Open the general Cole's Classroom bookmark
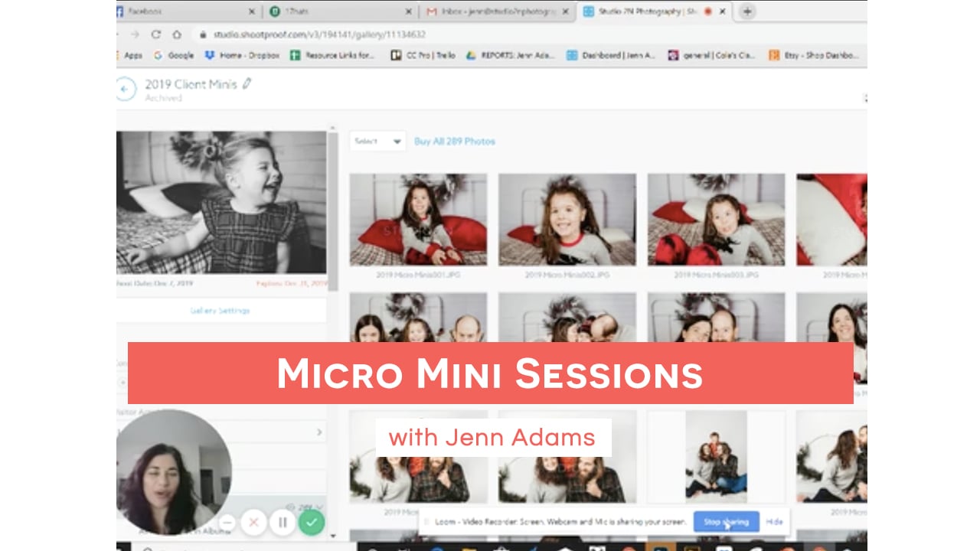 click(x=712, y=55)
